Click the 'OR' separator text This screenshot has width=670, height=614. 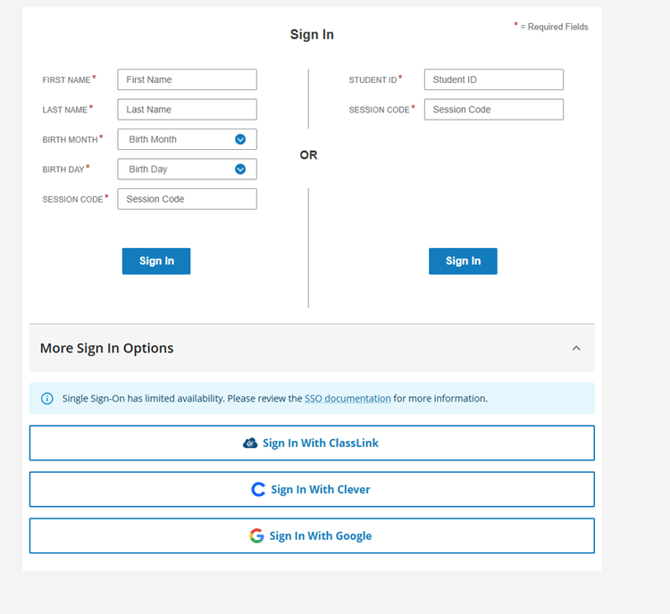309,155
